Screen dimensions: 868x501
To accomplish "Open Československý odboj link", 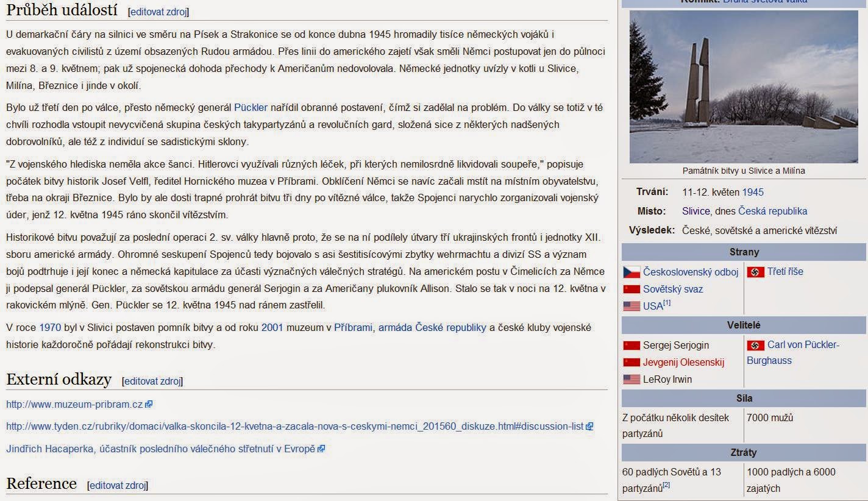I will [691, 272].
